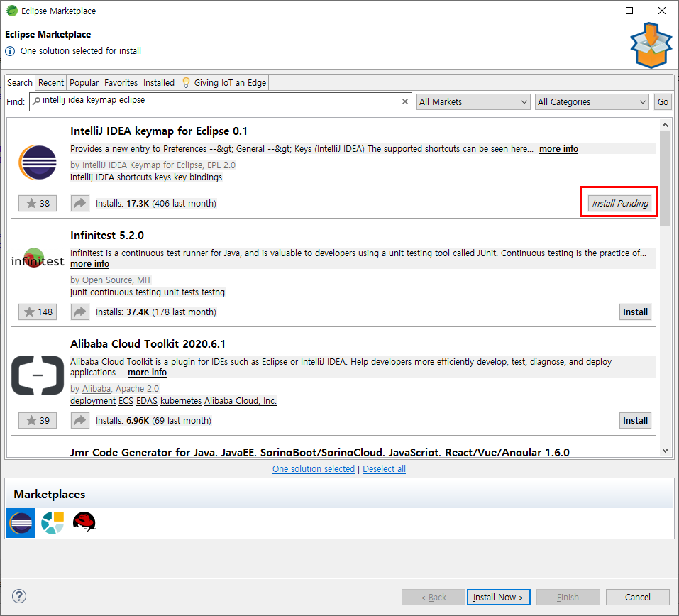Open more info for IntelliJ IDEA keymap
The width and height of the screenshot is (679, 616).
pyautogui.click(x=558, y=148)
